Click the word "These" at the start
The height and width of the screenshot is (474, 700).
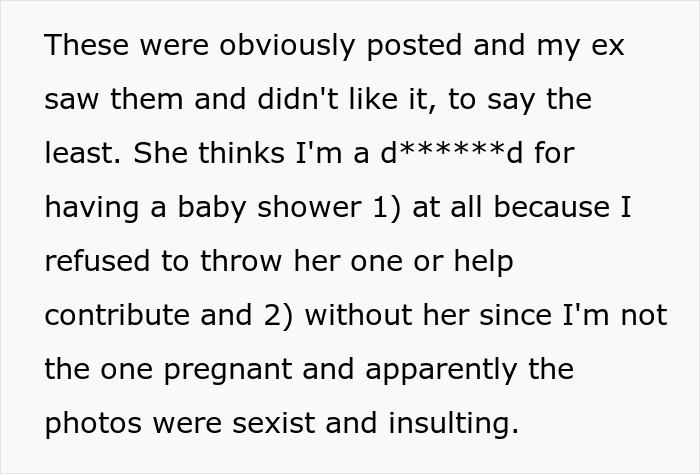click(87, 45)
